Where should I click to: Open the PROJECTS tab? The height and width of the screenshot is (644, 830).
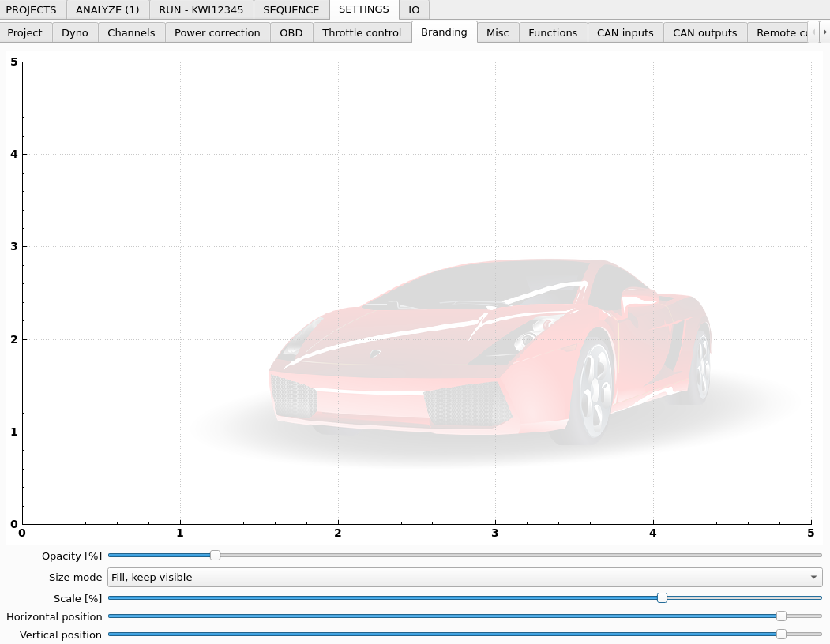point(31,9)
